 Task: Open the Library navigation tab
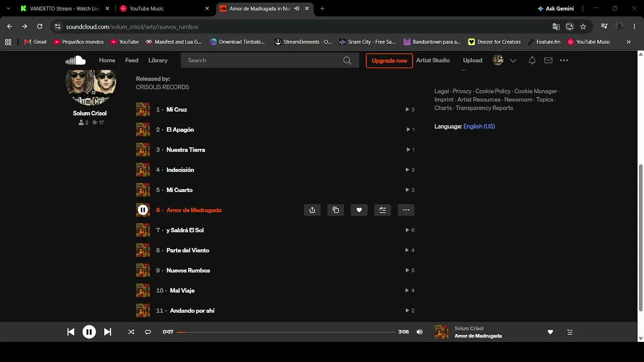pos(158,60)
